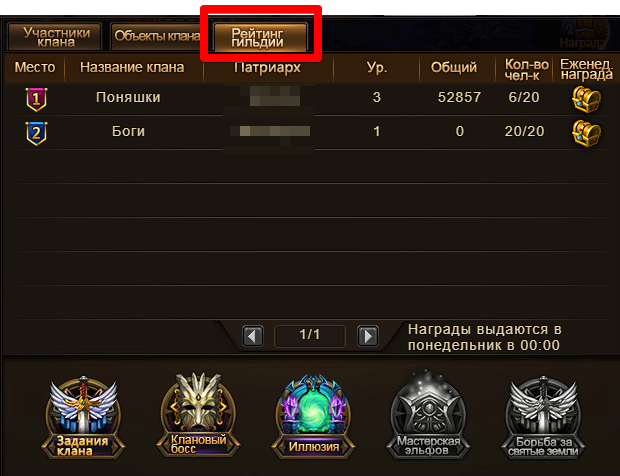Click the second-place rank badge

coord(36,133)
